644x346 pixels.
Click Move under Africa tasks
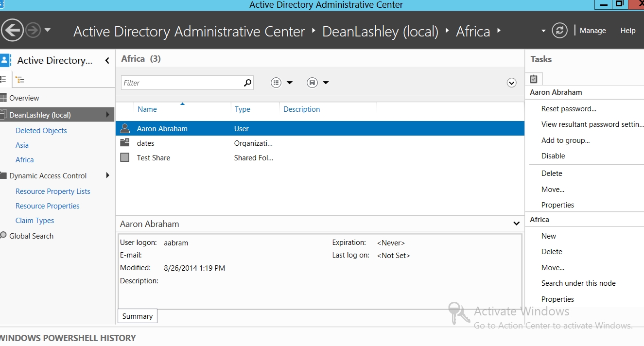[x=553, y=268]
